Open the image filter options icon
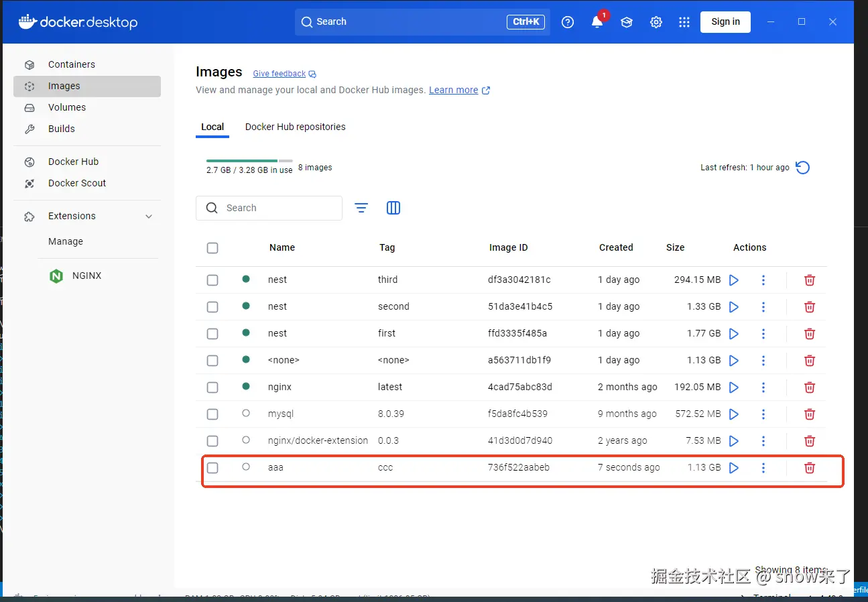 [x=361, y=208]
